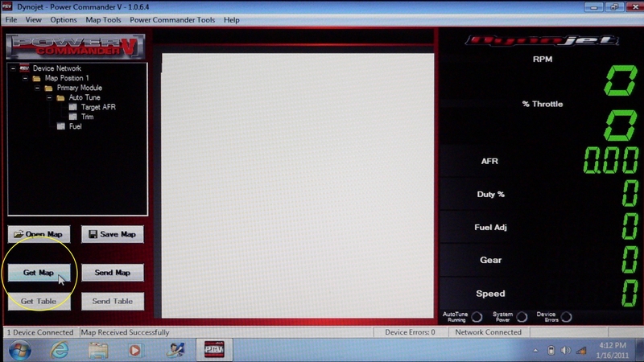Click the AutoTune Running indicator light
This screenshot has height=362, width=644.
click(477, 317)
